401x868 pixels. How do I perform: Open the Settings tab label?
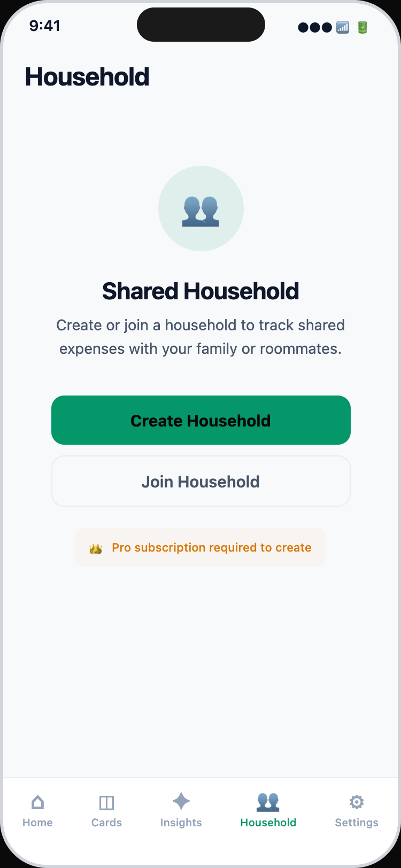(357, 823)
